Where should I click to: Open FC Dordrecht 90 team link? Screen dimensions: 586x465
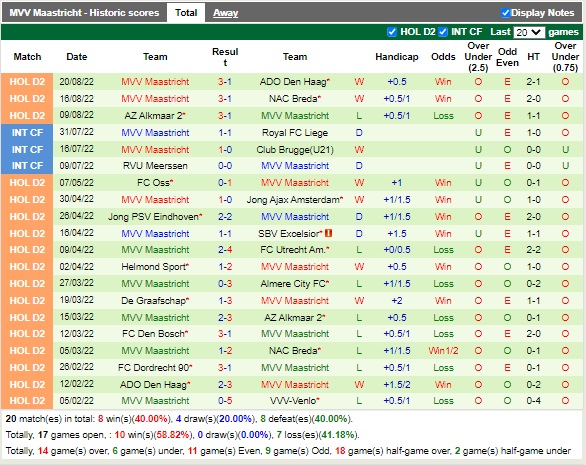pos(153,368)
